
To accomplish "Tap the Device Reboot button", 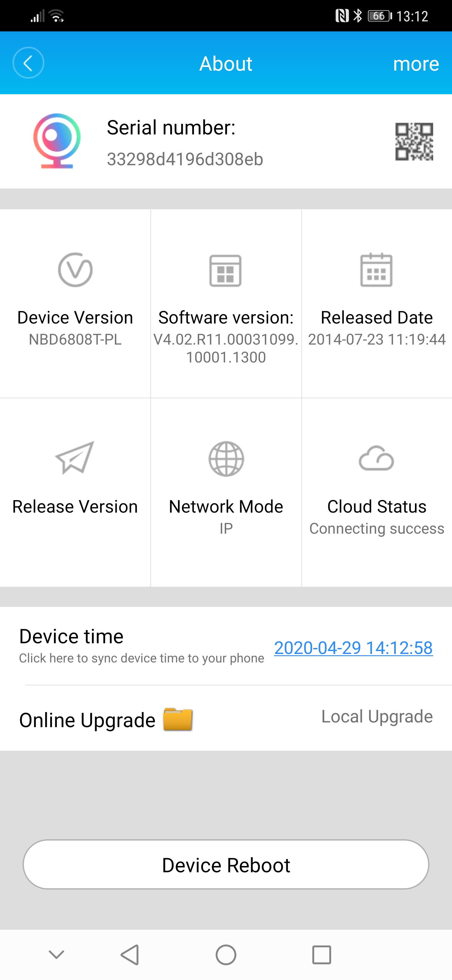I will tap(226, 864).
